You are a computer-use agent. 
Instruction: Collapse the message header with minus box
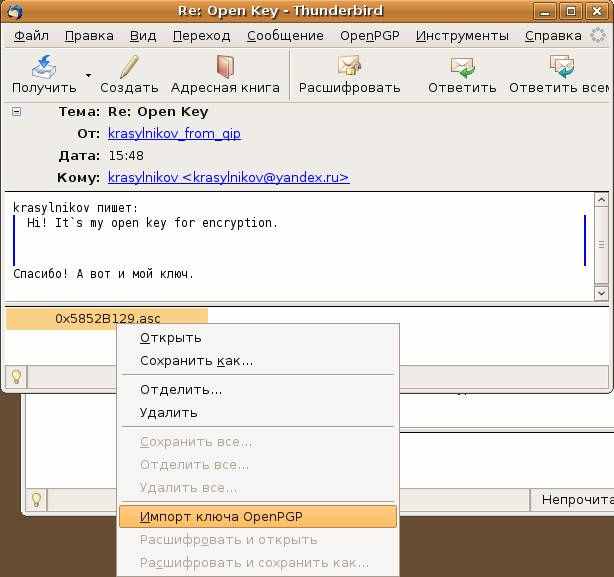tap(16, 112)
